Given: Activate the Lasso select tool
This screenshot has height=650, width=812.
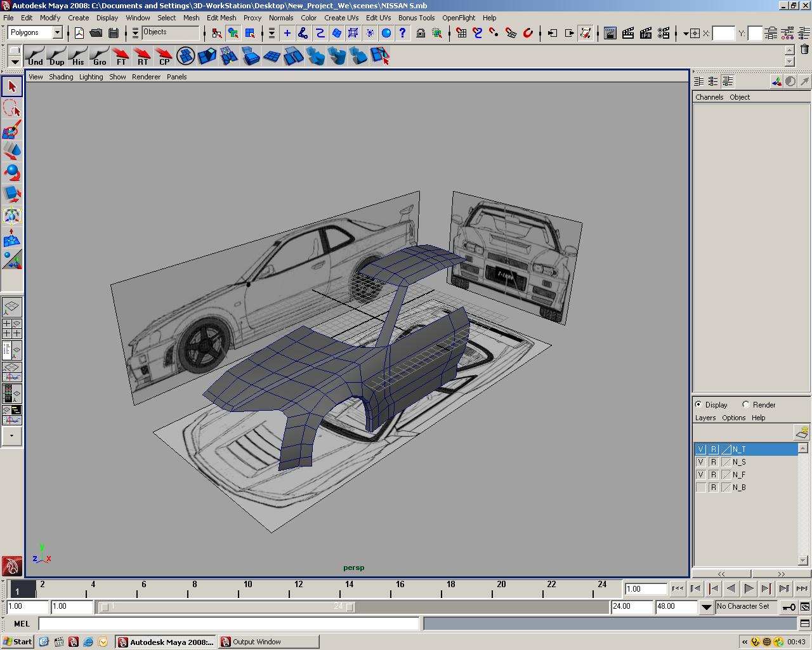Looking at the screenshot, I should coord(12,108).
